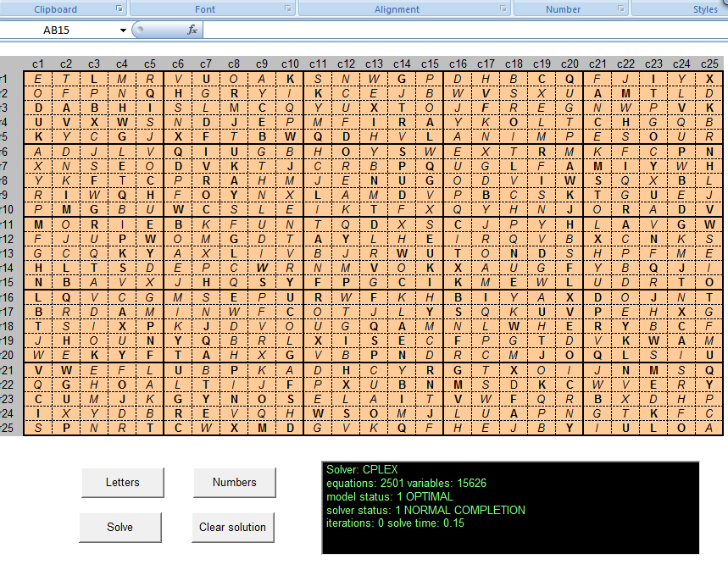The width and height of the screenshot is (728, 570).
Task: Click the black solver status output box
Action: 510,507
